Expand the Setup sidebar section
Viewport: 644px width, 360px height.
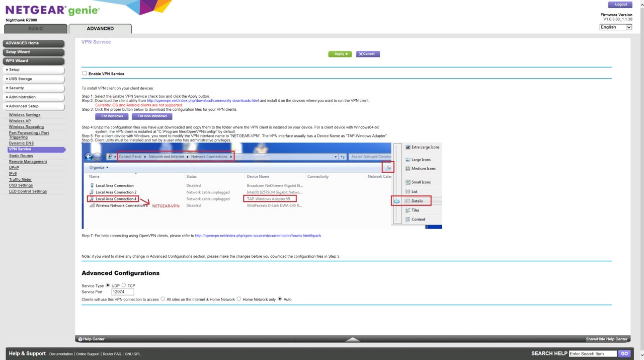[34, 70]
